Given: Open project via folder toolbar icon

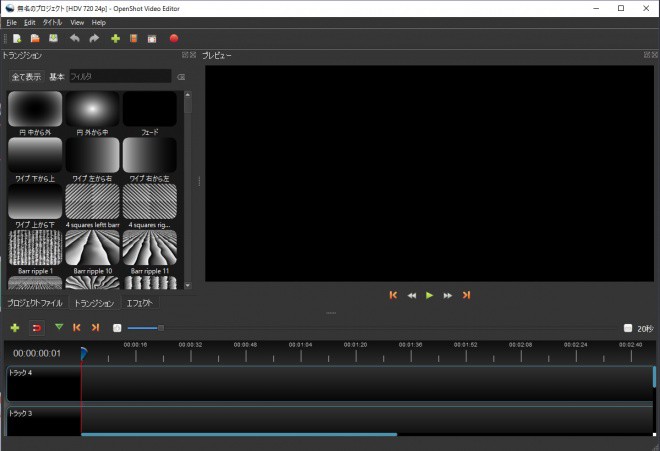Looking at the screenshot, I should click(x=35, y=39).
